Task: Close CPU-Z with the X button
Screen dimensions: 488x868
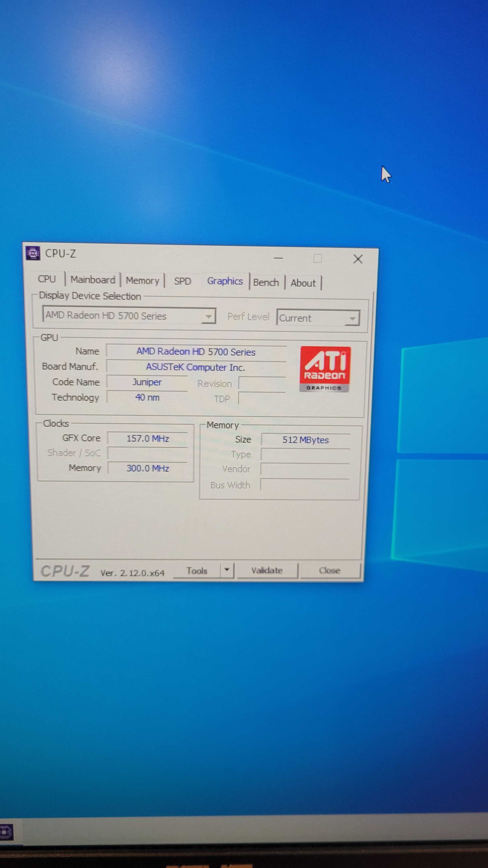Action: pyautogui.click(x=358, y=259)
